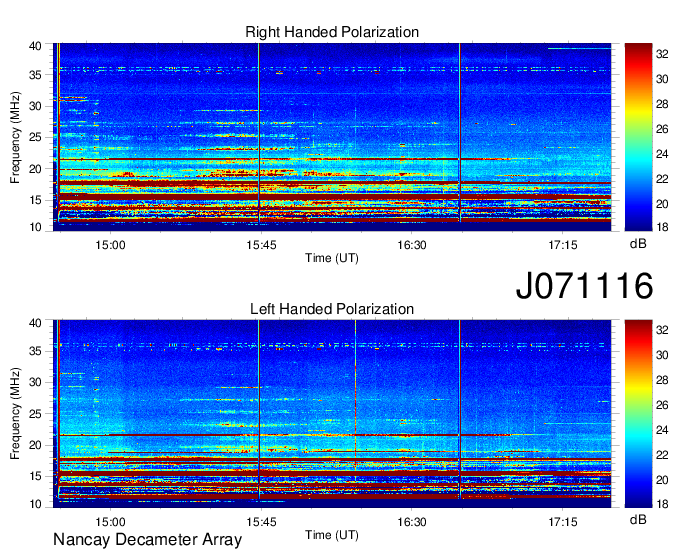The width and height of the screenshot is (680, 552).
Task: Click the "20" frequency tick of Right Handed plot
Action: [x=35, y=169]
